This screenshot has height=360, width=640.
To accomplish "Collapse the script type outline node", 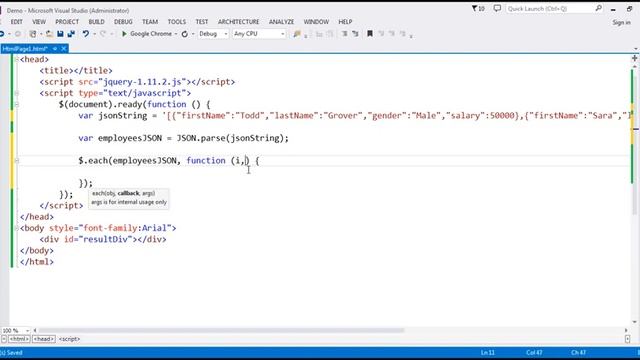I will [x=17, y=93].
